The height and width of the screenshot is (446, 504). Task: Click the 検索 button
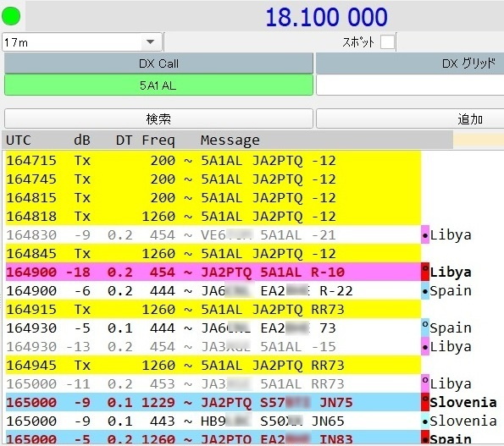(158, 118)
